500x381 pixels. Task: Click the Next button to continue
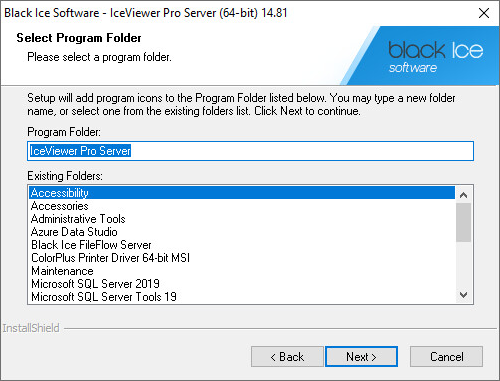point(361,357)
